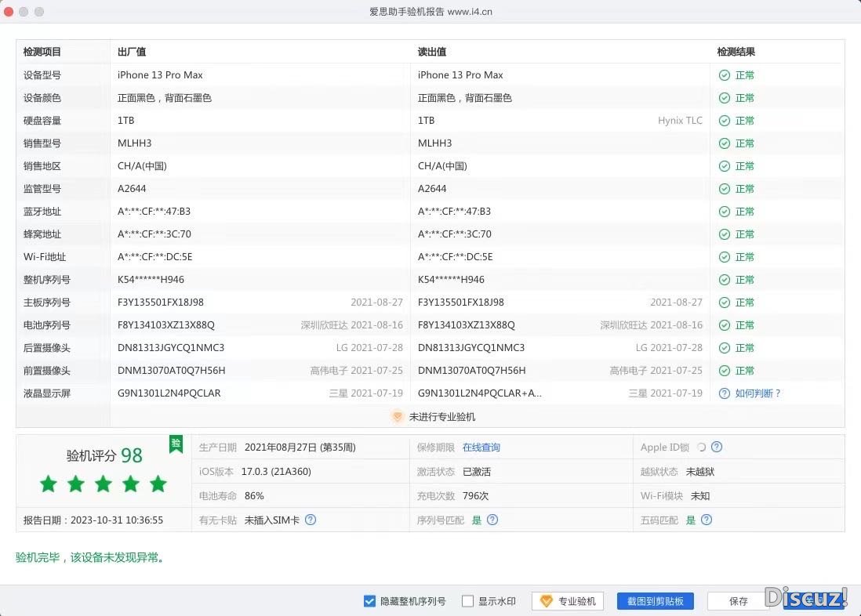Click the read-out G9N1301L2N4PQCLAR+A.. value

(479, 393)
